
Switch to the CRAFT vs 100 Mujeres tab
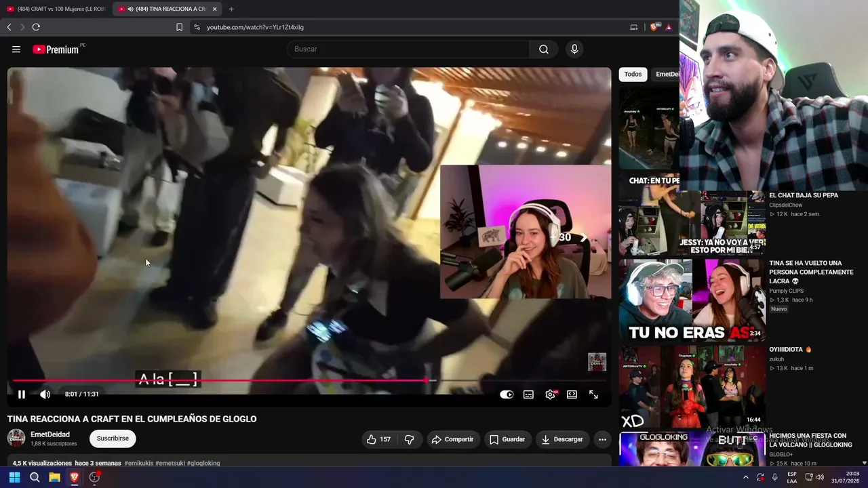[56, 9]
